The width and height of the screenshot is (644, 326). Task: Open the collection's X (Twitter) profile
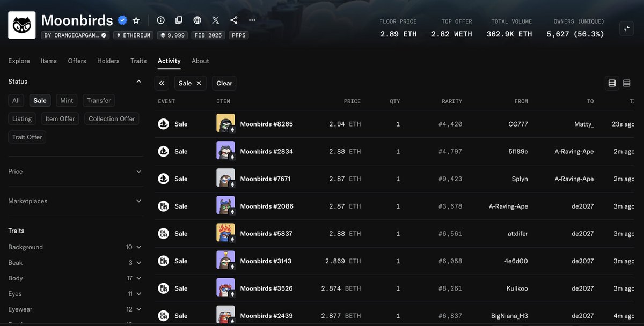point(215,20)
